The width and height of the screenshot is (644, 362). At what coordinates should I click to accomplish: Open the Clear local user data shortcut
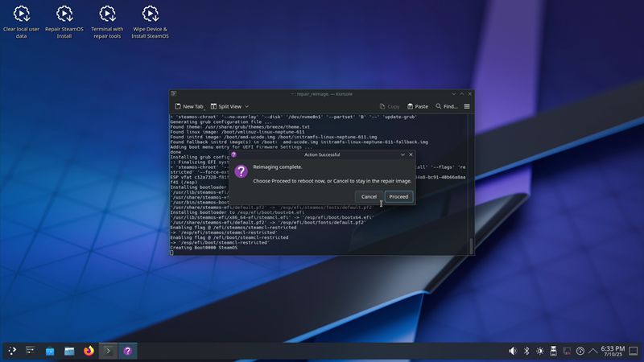[22, 21]
